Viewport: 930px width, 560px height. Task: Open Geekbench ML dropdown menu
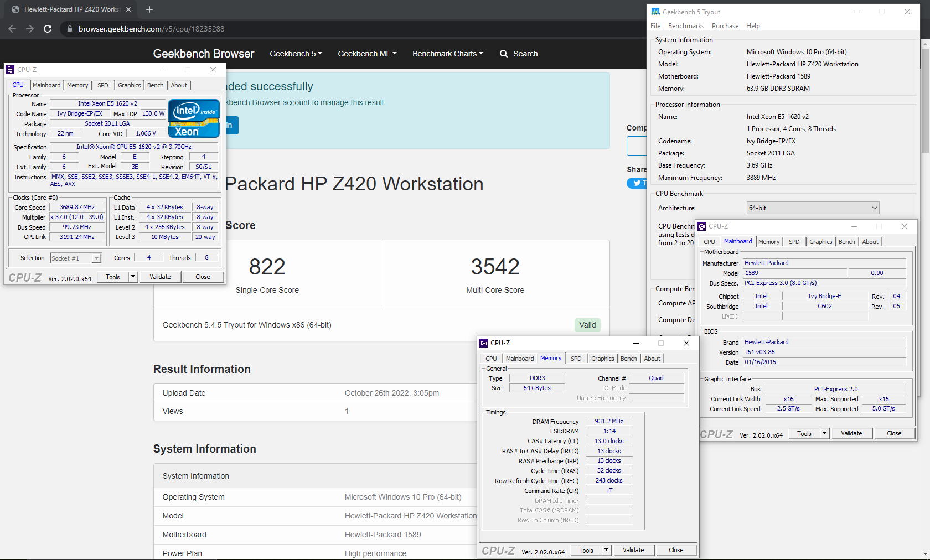(x=367, y=54)
